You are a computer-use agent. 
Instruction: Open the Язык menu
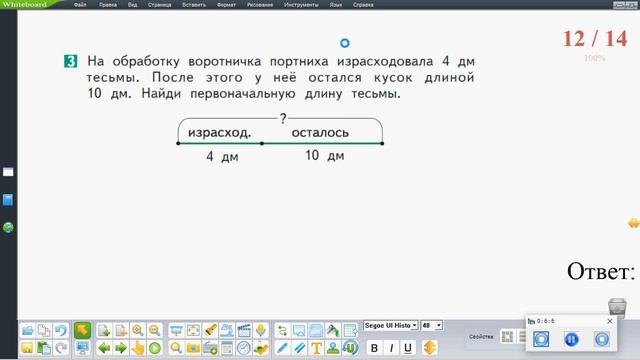coord(336,5)
